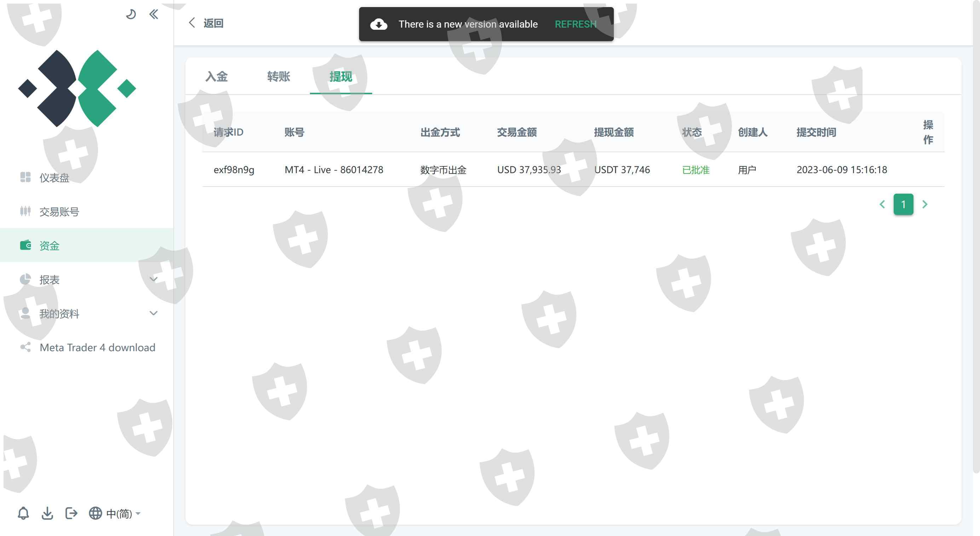Go to next page arrow
Screen dimensions: 980x536
925,204
